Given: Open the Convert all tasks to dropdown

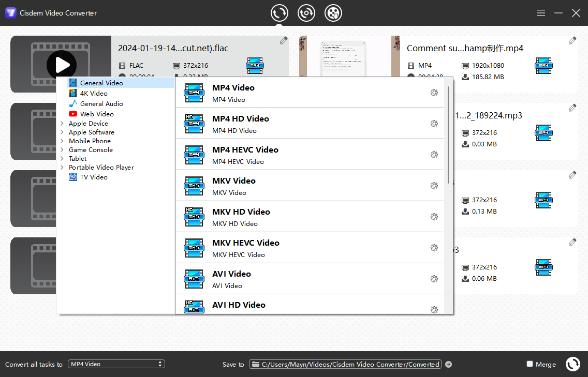Looking at the screenshot, I should [116, 364].
